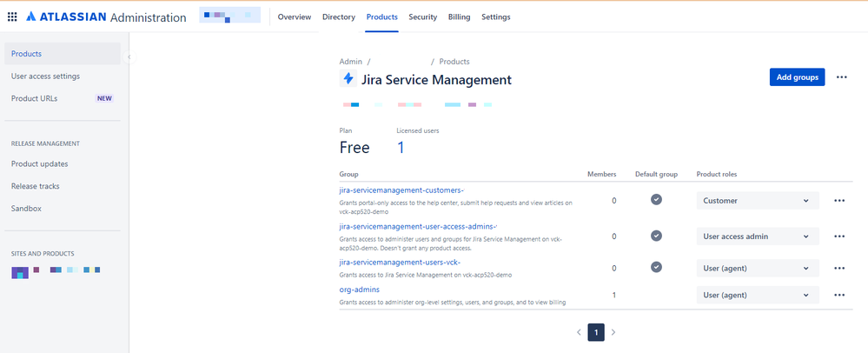Viewport: 868px width, 353px height.
Task: Click the Jira Service Management lightning icon
Action: pos(348,79)
